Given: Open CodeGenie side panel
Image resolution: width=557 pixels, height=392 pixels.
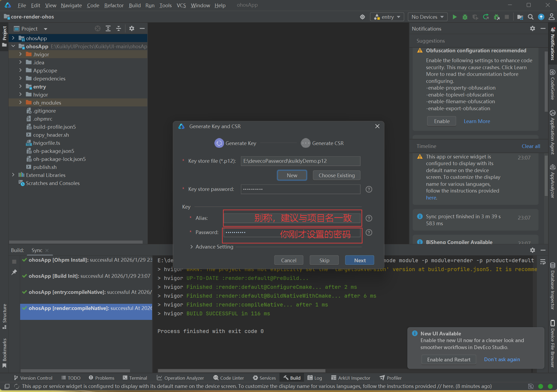Looking at the screenshot, I should point(552,84).
